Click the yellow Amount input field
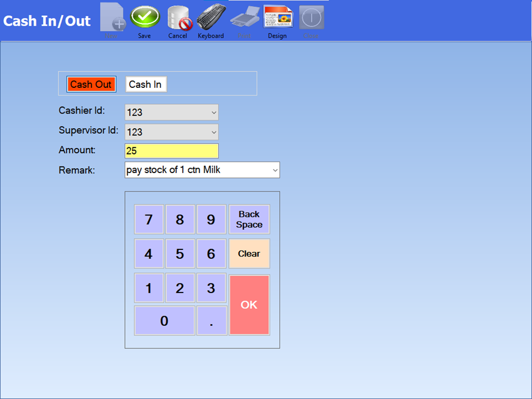 171,151
